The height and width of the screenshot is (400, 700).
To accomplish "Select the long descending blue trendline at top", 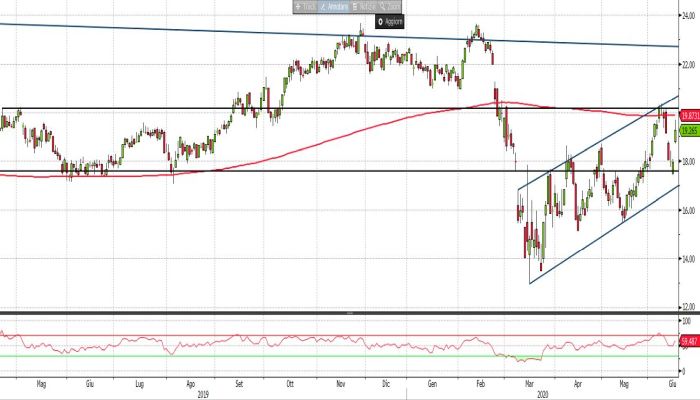I will (x=200, y=30).
